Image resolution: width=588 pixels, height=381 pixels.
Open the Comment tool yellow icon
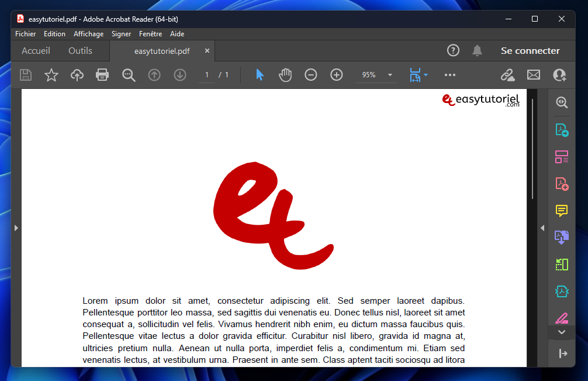(561, 211)
